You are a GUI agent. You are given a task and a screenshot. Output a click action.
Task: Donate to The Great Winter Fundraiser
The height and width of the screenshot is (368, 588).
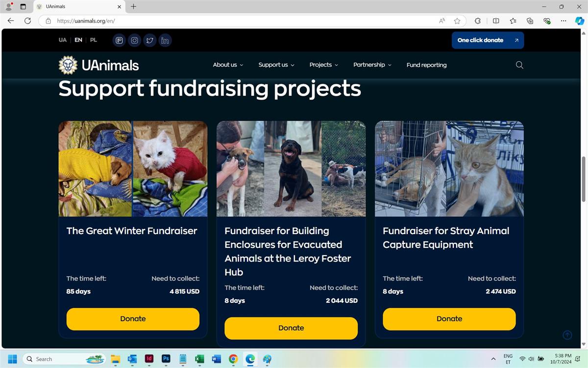pyautogui.click(x=133, y=319)
